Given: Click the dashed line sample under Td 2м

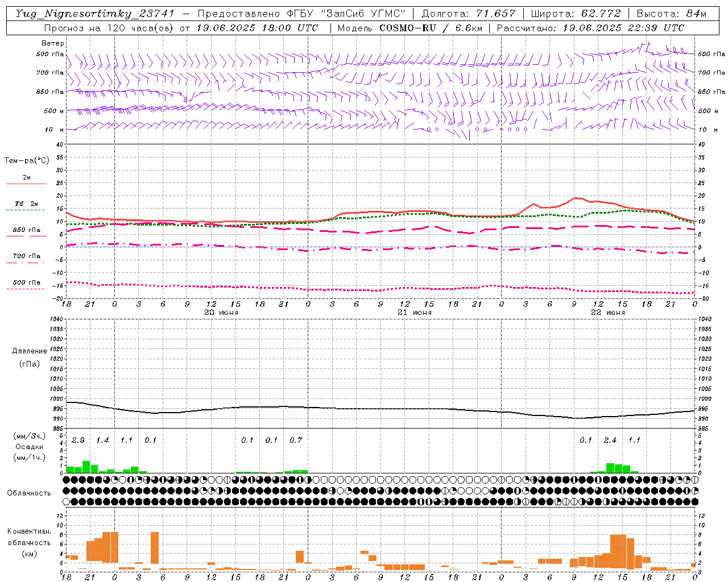Looking at the screenshot, I should click(x=26, y=210).
